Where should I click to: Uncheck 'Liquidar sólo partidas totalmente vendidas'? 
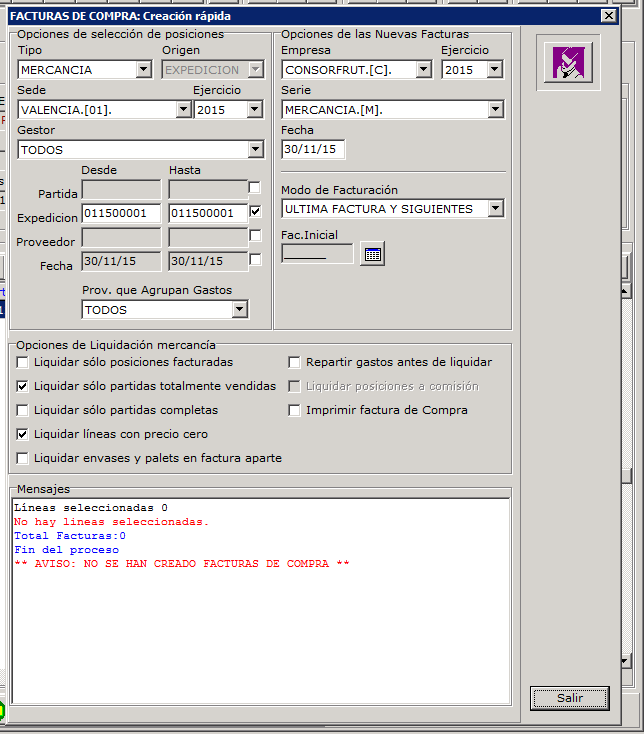(x=23, y=386)
